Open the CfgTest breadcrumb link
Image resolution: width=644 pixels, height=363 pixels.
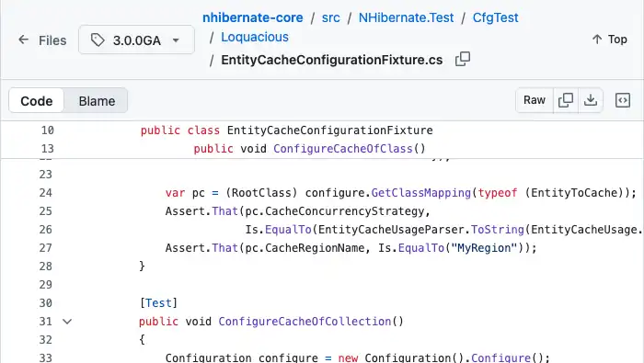pyautogui.click(x=495, y=17)
